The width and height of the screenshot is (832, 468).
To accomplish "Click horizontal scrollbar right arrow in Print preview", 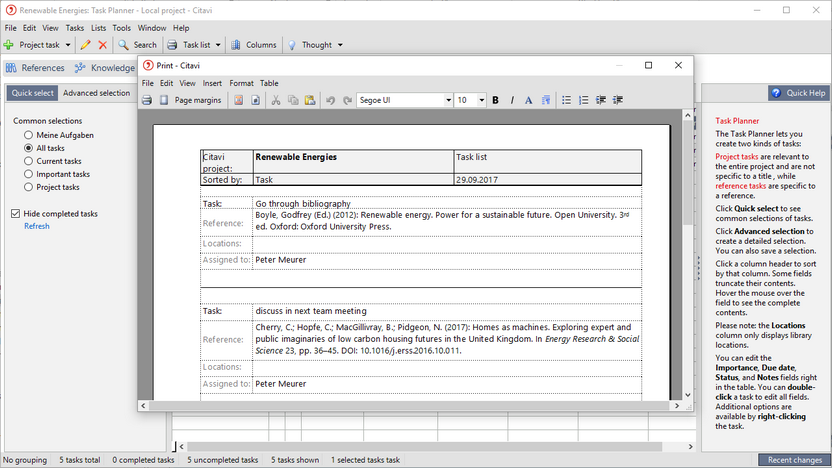I will click(x=677, y=406).
